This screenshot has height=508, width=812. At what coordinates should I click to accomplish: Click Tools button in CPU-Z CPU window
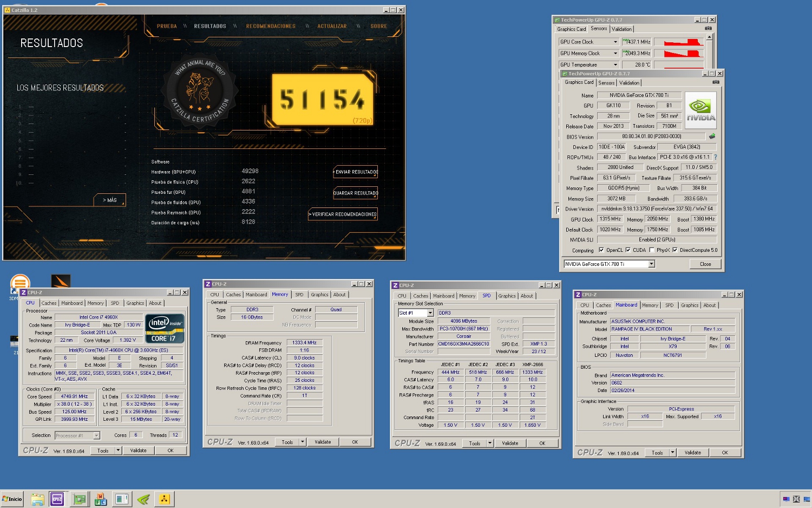point(103,451)
